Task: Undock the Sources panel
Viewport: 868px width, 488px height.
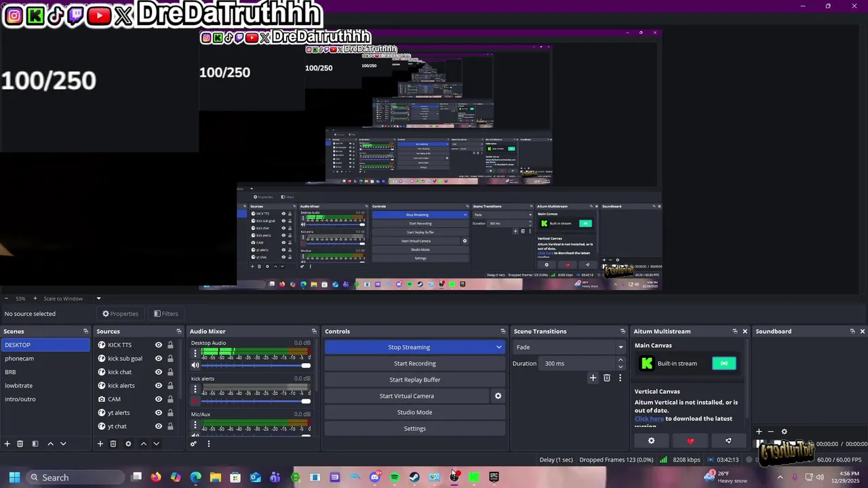Action: pyautogui.click(x=179, y=331)
